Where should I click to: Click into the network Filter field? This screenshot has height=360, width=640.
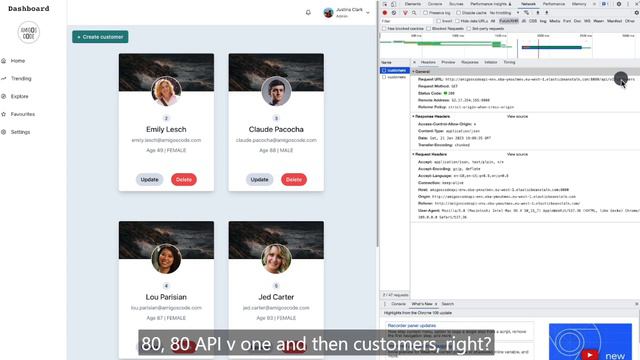pos(407,21)
